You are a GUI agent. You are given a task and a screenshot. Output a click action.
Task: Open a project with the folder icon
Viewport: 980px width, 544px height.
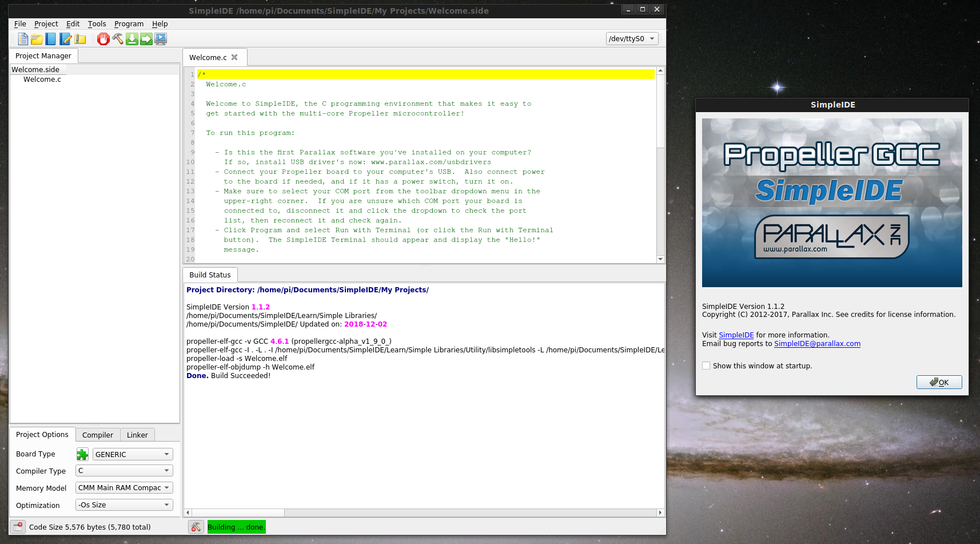tap(37, 39)
